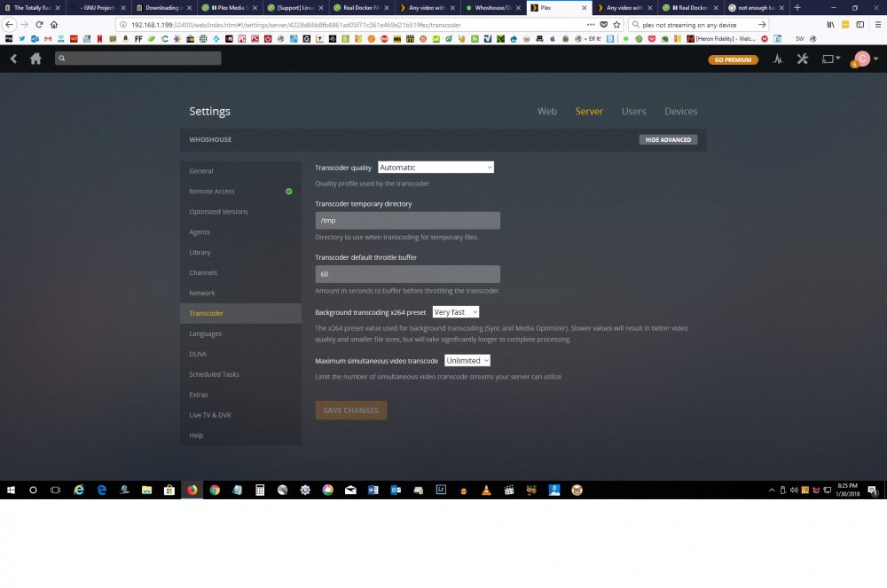Go to Firefox home page icon
The height and width of the screenshot is (588, 887).
click(x=54, y=24)
